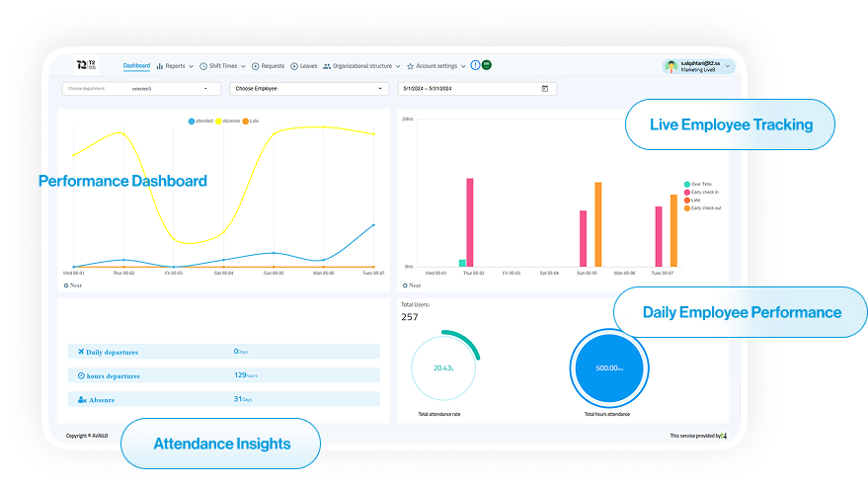The image size is (868, 487).
Task: Open the Choose Employee dropdown
Action: click(308, 89)
